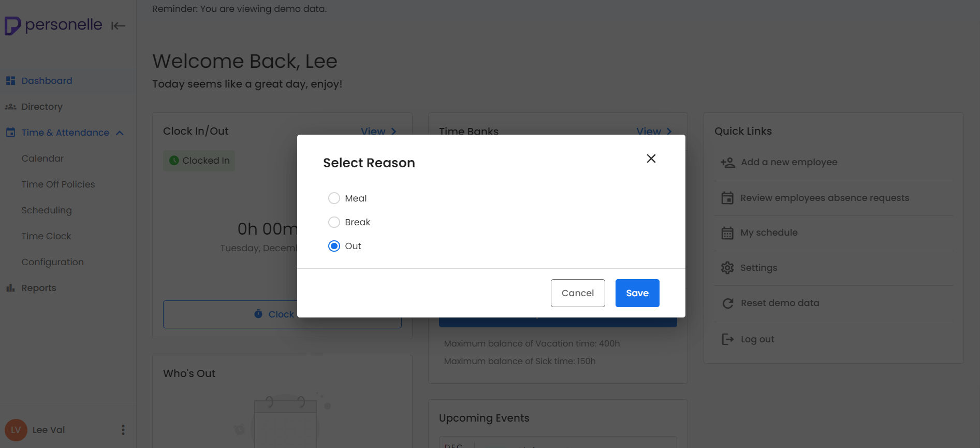This screenshot has width=980, height=448.
Task: Click the Dashboard grid icon
Action: point(10,81)
